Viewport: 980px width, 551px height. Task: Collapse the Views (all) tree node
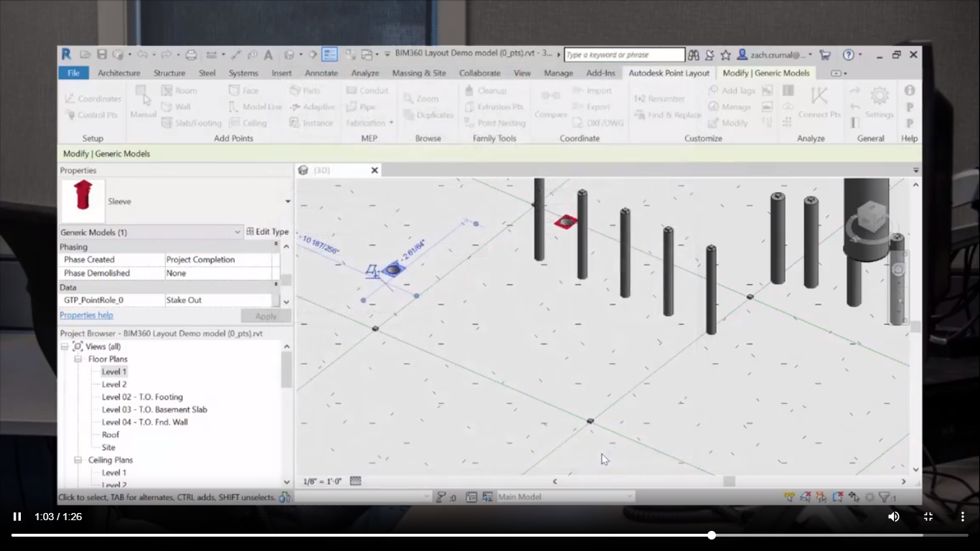(64, 347)
